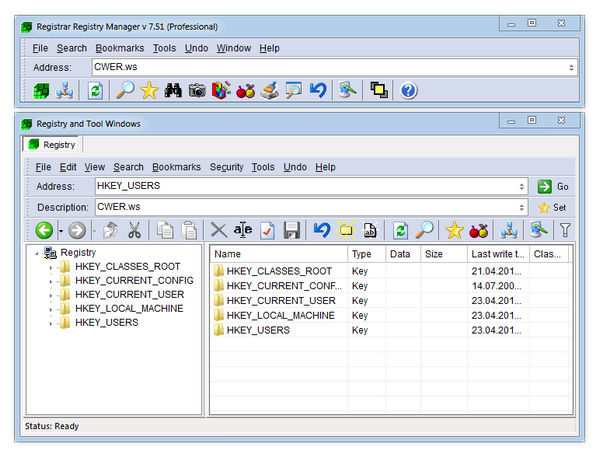Sort by Name column header
This screenshot has width=600, height=458.
click(x=279, y=254)
